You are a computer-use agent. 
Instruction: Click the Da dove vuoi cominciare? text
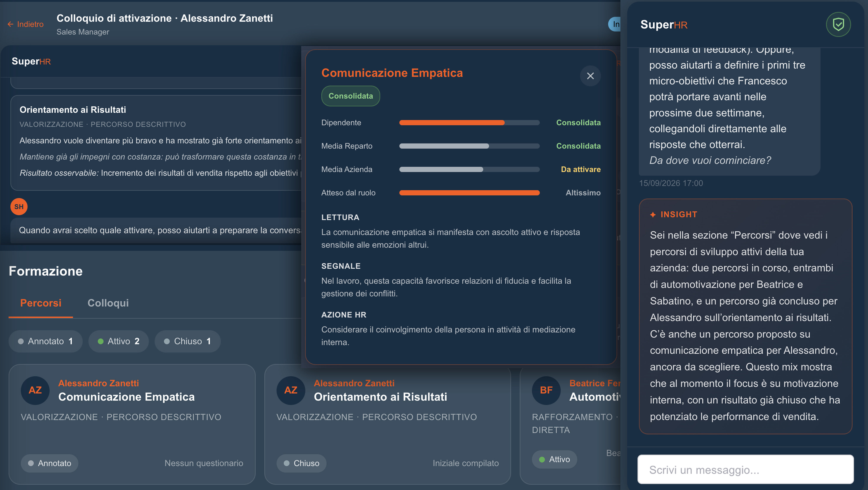tap(710, 160)
